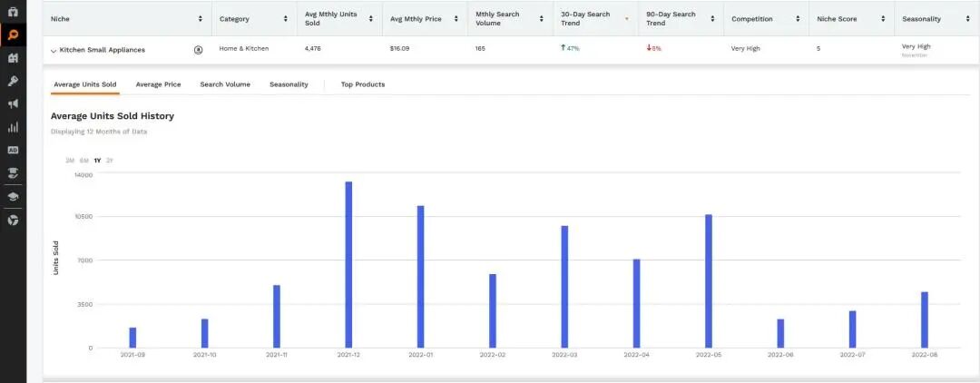The height and width of the screenshot is (383, 980).
Task: Sort by the Niche column
Action: (x=200, y=19)
